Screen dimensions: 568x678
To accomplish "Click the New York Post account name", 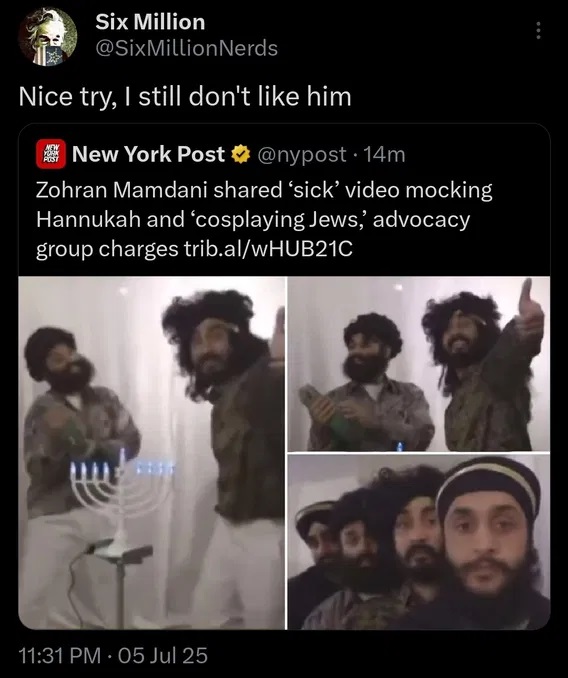I will (148, 154).
